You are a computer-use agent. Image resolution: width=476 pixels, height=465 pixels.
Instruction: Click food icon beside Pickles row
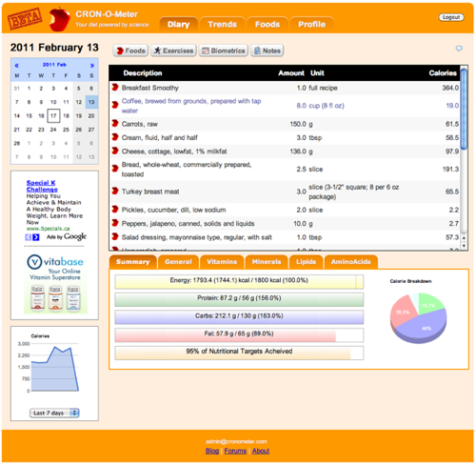(x=115, y=209)
